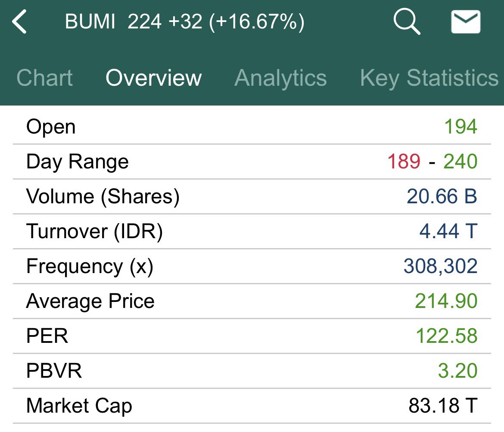This screenshot has width=504, height=432.
Task: Tap the Volume (Shares) label
Action: [x=103, y=197]
